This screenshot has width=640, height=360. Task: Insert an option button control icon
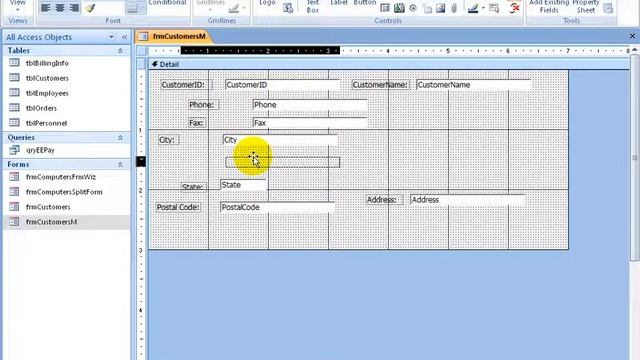click(x=413, y=8)
